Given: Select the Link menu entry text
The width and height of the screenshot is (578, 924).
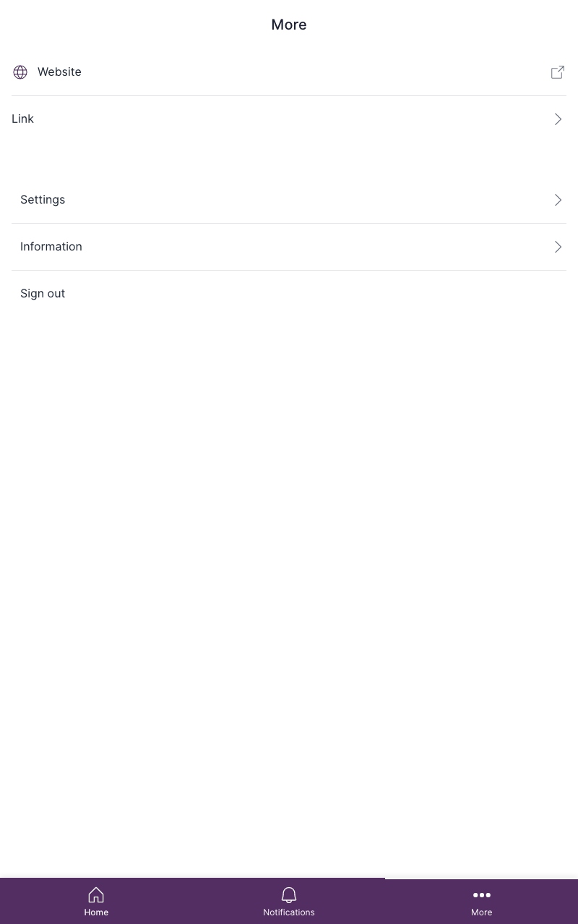Looking at the screenshot, I should click(x=23, y=118).
